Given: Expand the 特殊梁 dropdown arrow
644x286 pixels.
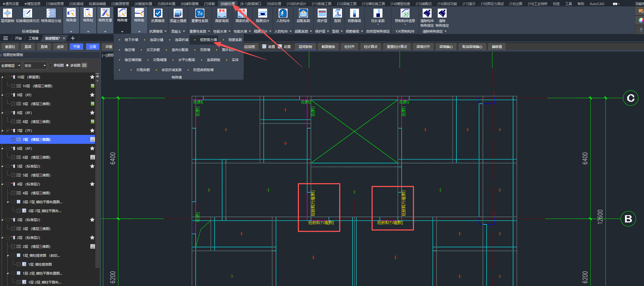Looking at the screenshot, I should pyautogui.click(x=71, y=31).
